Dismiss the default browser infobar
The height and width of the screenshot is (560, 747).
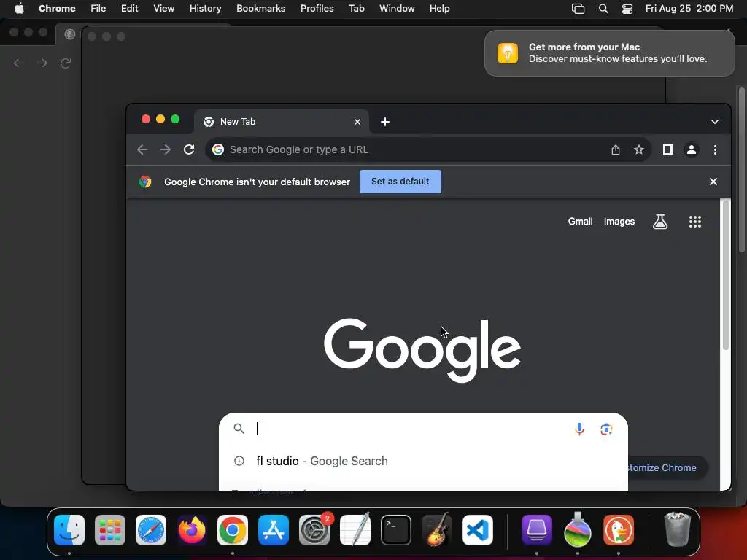tap(713, 182)
